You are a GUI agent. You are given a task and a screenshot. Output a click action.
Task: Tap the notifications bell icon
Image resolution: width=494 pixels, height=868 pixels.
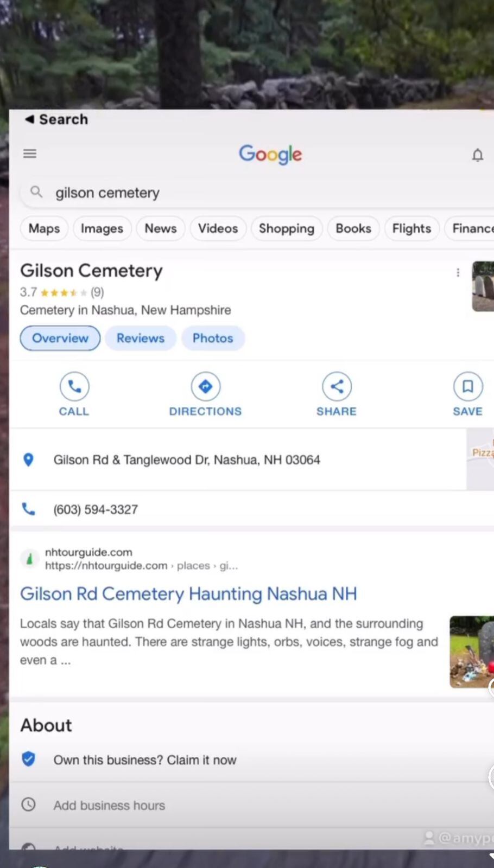[477, 155]
